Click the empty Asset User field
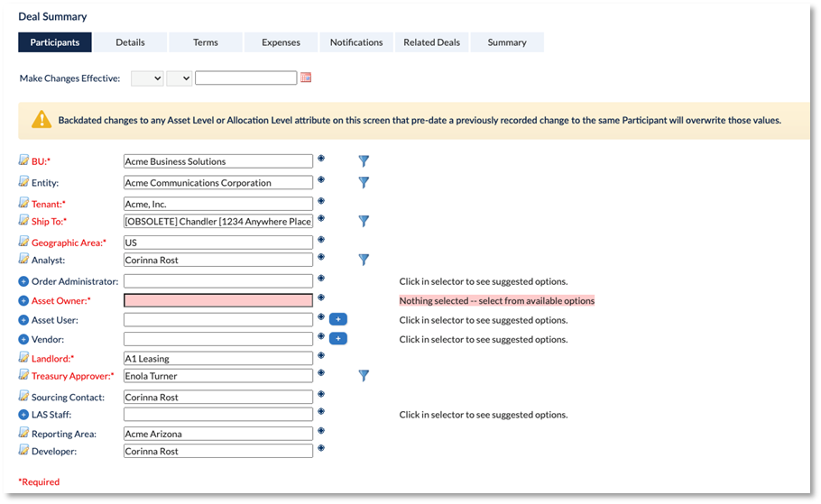The width and height of the screenshot is (821, 504). pyautogui.click(x=218, y=320)
